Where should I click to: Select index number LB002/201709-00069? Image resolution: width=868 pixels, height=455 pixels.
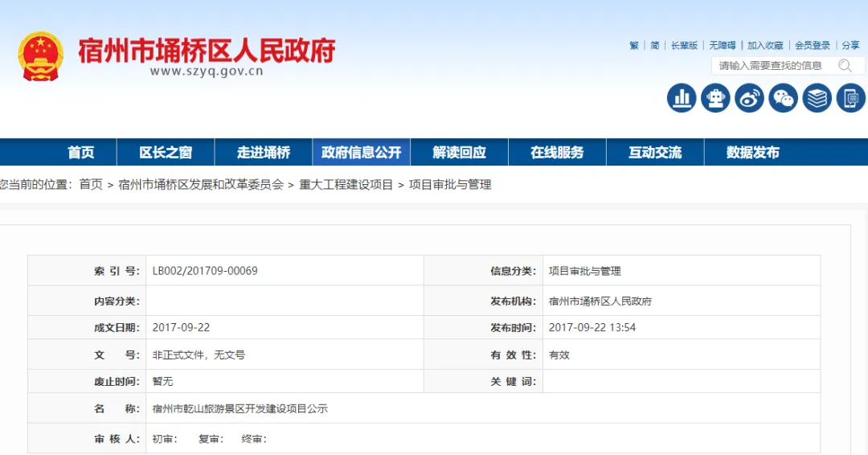(x=205, y=271)
